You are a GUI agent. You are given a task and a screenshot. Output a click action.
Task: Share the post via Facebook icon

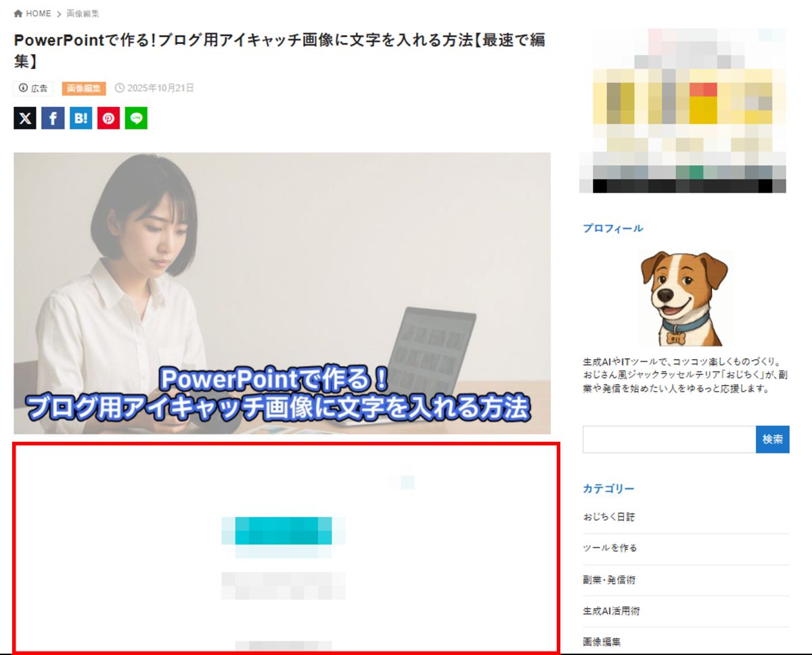pyautogui.click(x=53, y=118)
